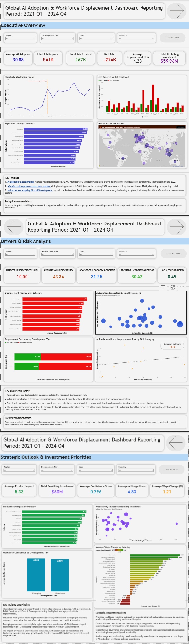Select Average Displacement Risk card 4.28
The width and height of the screenshot is (189, 644).
[138, 58]
